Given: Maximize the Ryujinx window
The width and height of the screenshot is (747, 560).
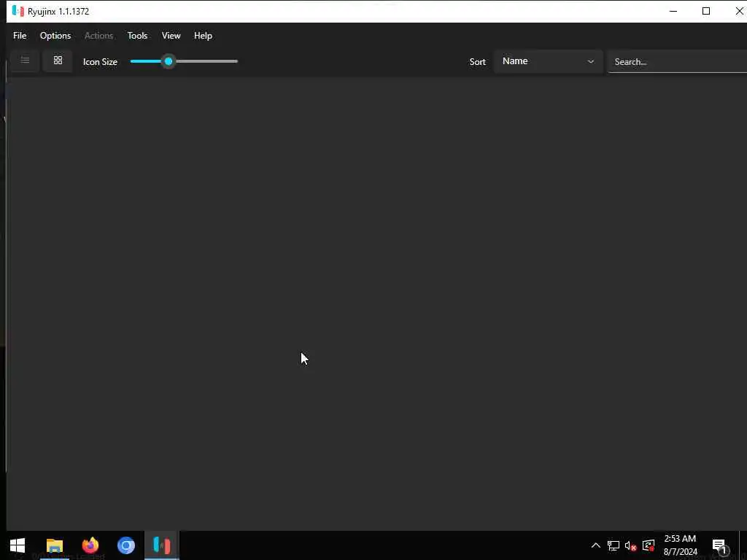Looking at the screenshot, I should (x=706, y=11).
